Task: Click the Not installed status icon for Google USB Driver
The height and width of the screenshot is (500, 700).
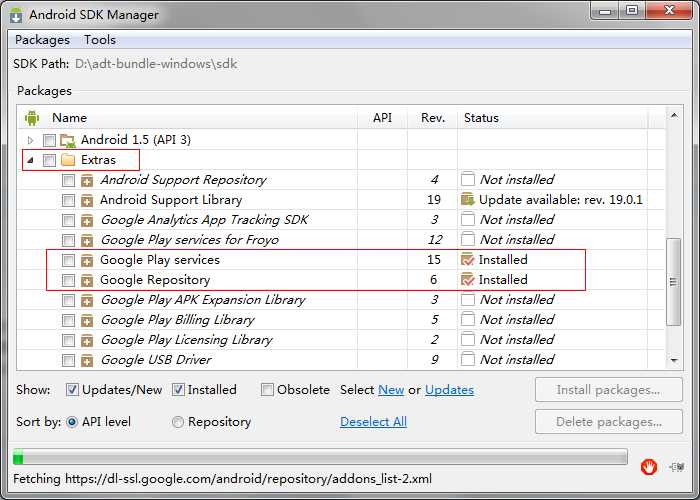Action: [x=467, y=359]
